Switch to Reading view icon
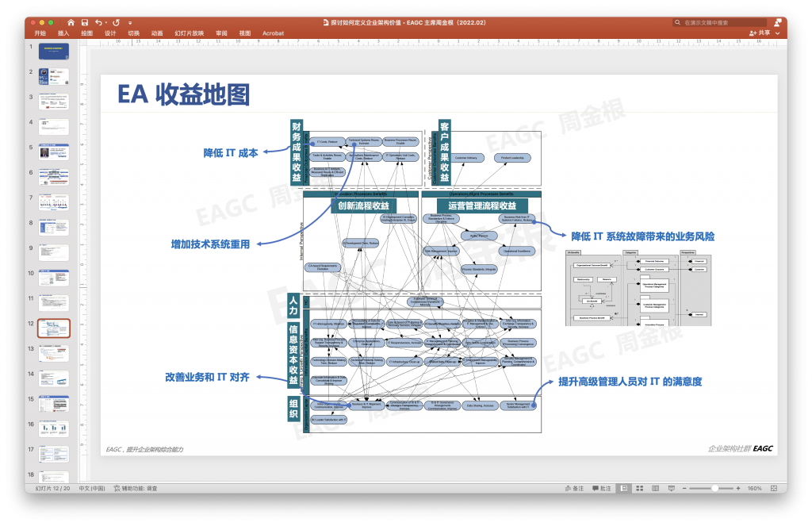Image resolution: width=812 pixels, height=526 pixels. point(656,488)
